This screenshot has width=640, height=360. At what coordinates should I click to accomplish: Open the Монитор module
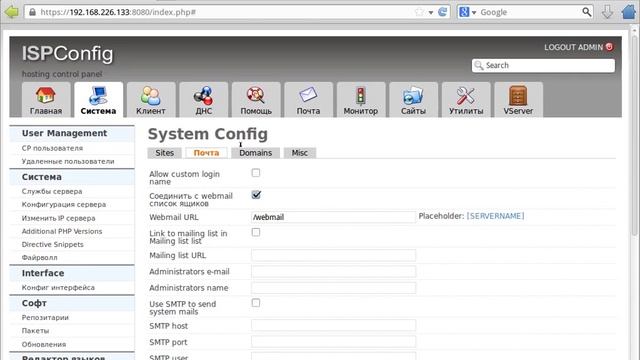[361, 100]
